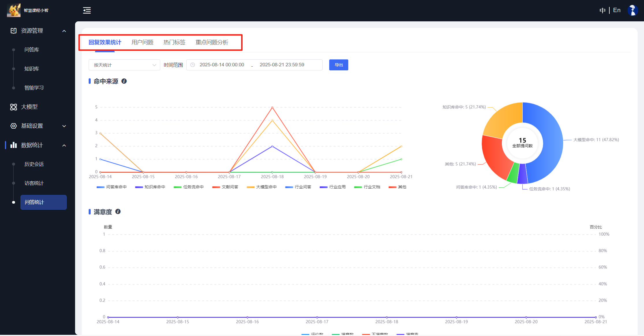The image size is (644, 336).
Task: Collapse the 资源管理 menu chevron
Action: pos(64,31)
